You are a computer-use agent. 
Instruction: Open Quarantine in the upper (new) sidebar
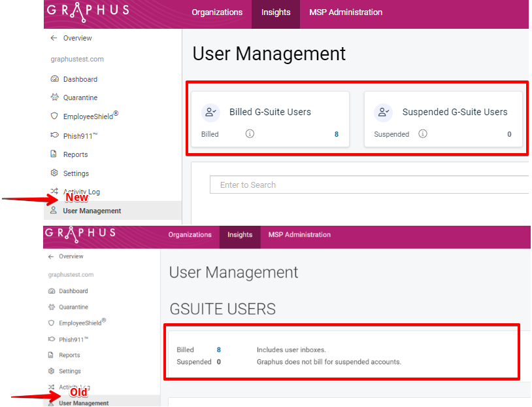pyautogui.click(x=80, y=97)
